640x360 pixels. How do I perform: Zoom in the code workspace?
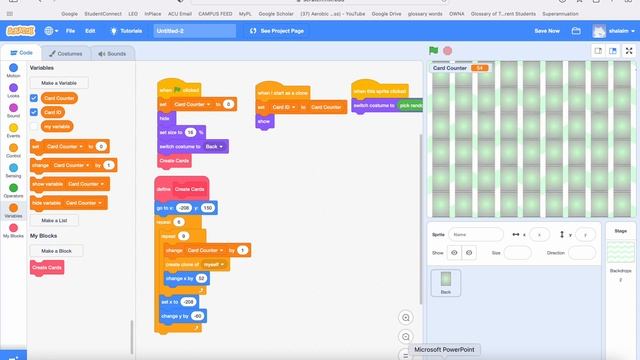point(406,318)
